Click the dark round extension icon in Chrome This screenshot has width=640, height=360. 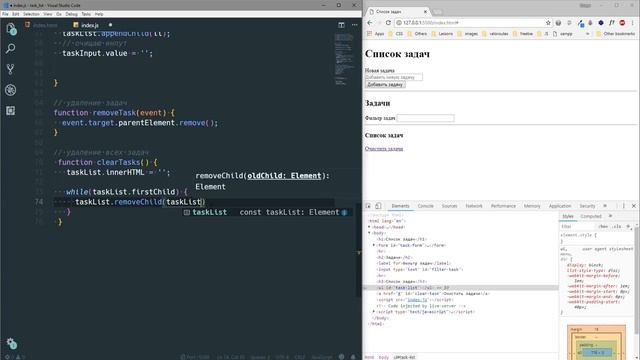click(601, 23)
